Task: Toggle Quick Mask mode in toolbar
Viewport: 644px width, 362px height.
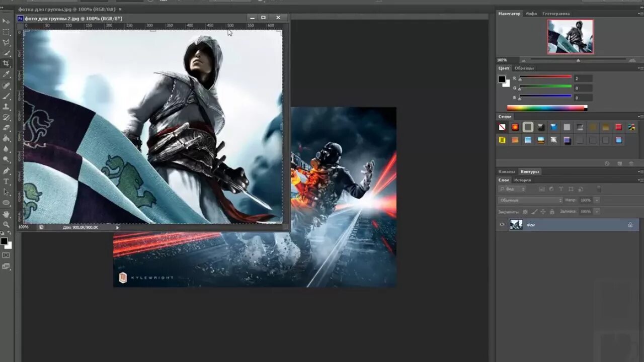Action: point(6,255)
